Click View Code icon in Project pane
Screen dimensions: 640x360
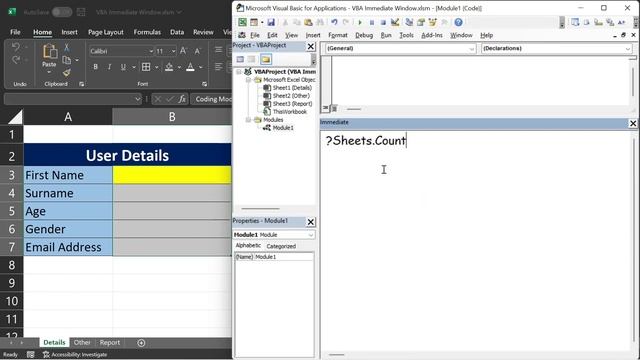240,59
